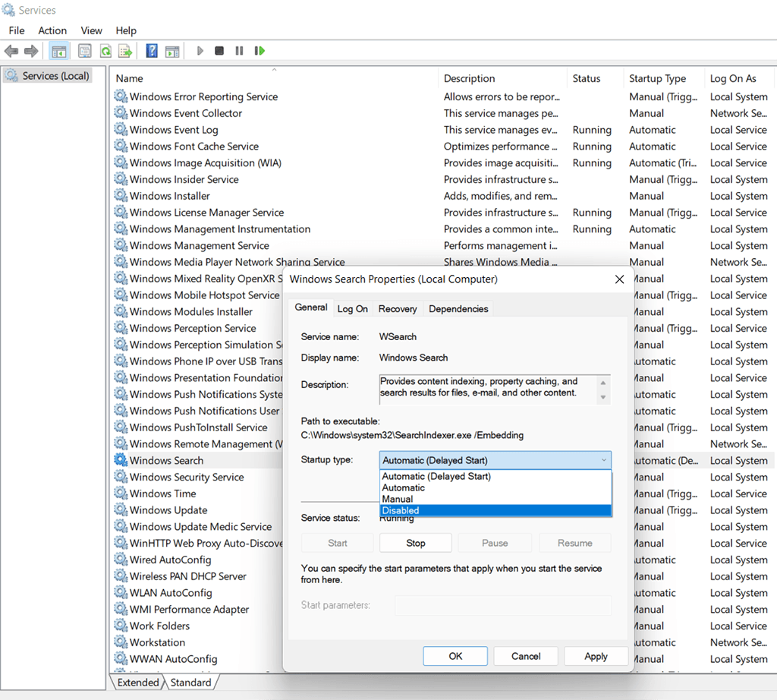Click the gear icon beside Windows Font Cache Service
The image size is (777, 700).
[121, 145]
